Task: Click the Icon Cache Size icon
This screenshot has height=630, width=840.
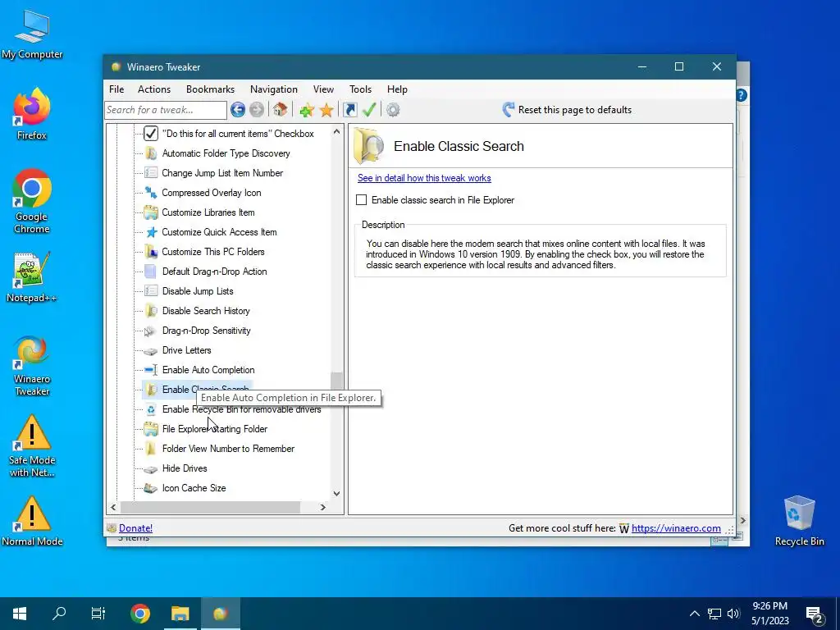Action: click(151, 488)
